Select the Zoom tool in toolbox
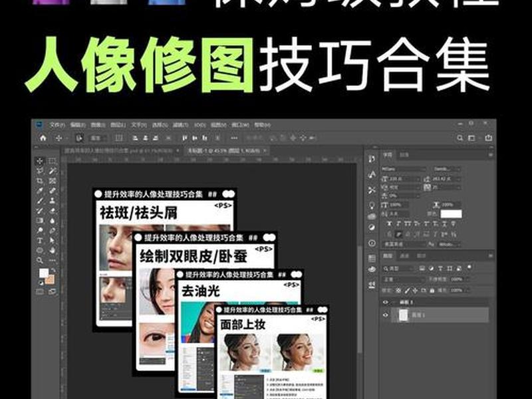 (40, 260)
